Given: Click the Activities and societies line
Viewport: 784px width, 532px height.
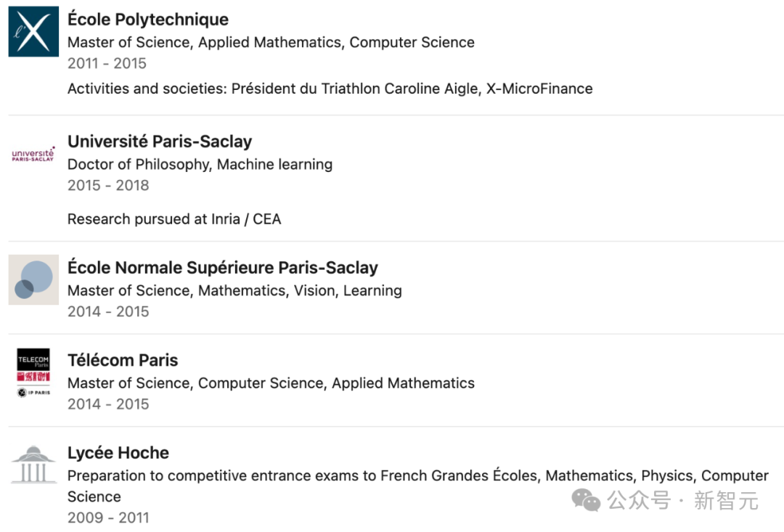Looking at the screenshot, I should (x=330, y=89).
